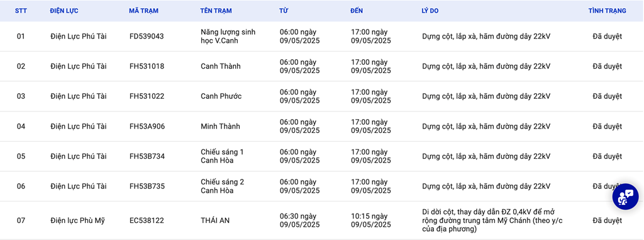Click the TÊN TRẠM column header
644x240 pixels.
coord(216,11)
